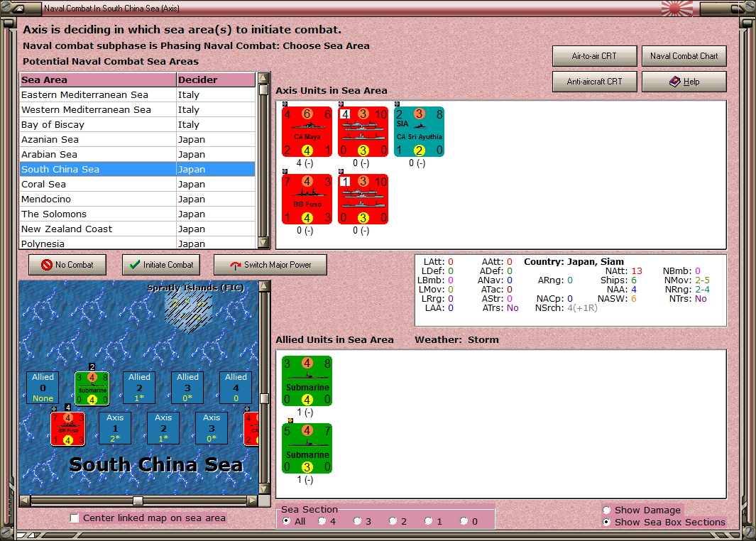Select South China Sea row
Viewport: 756px width, 541px height.
(138, 169)
